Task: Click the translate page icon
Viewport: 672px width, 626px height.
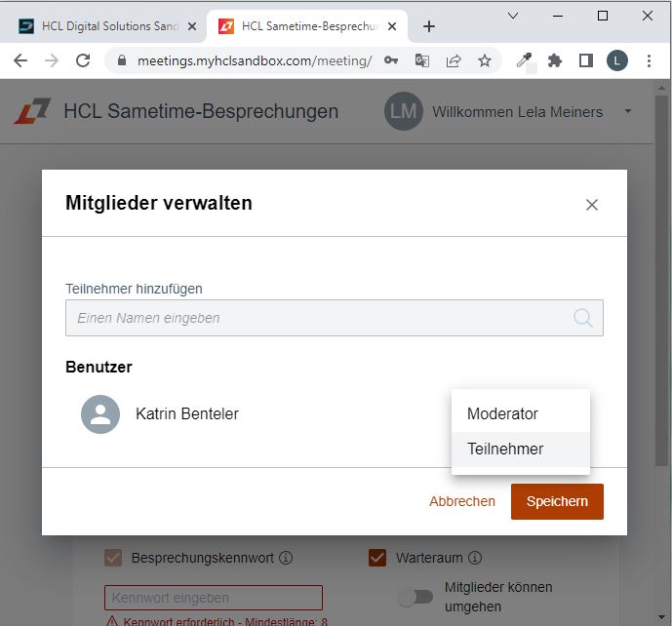Action: (422, 60)
